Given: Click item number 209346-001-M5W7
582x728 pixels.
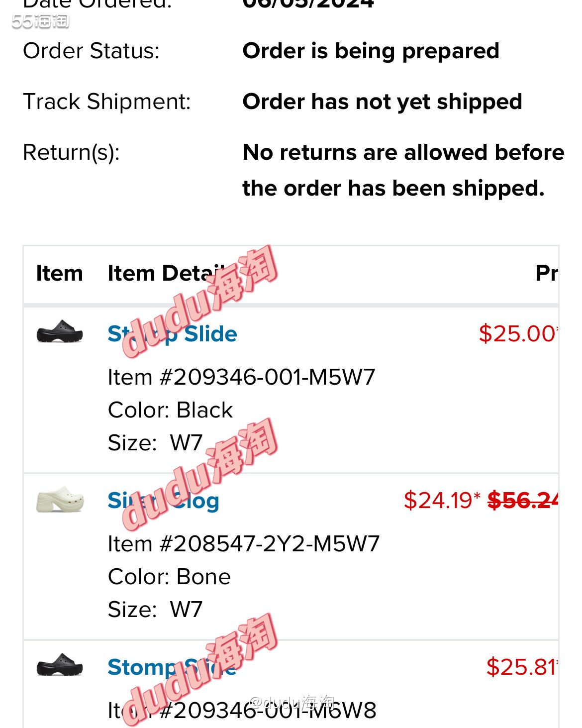Looking at the screenshot, I should point(241,377).
